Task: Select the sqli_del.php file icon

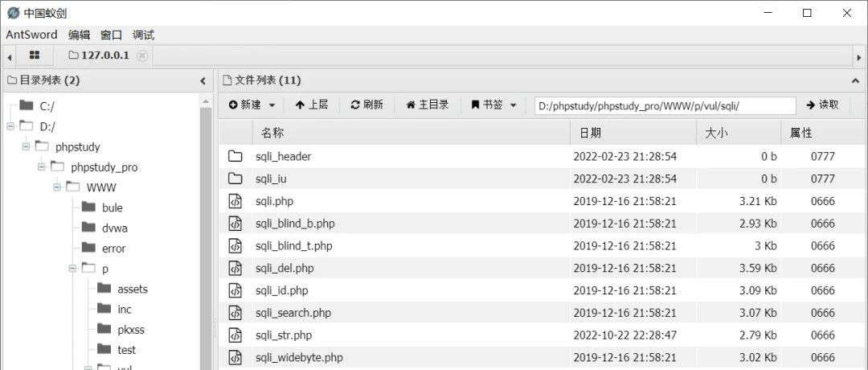Action: point(235,268)
